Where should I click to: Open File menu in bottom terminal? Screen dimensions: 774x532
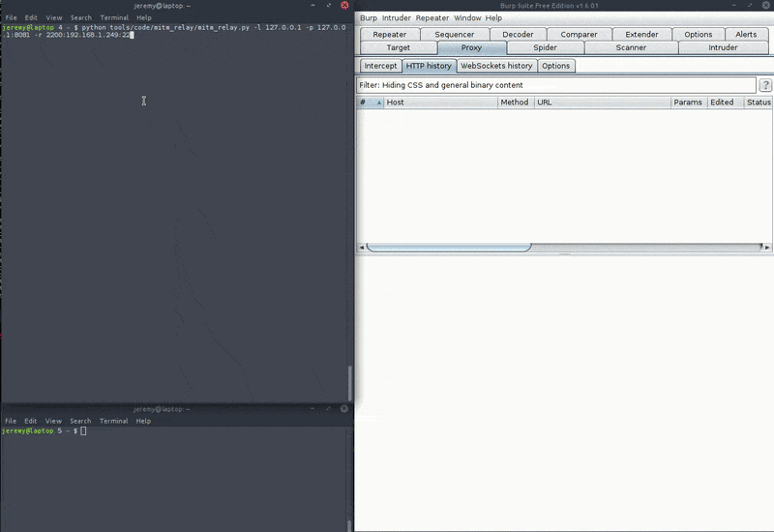click(x=11, y=421)
